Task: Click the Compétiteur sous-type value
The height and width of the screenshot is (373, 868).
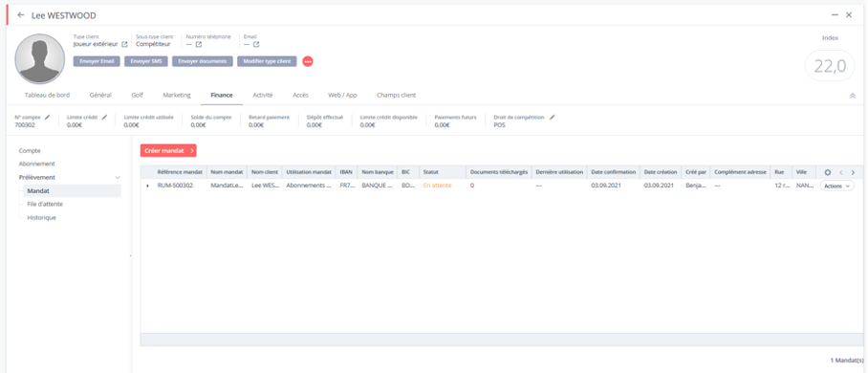Action: pyautogui.click(x=153, y=44)
